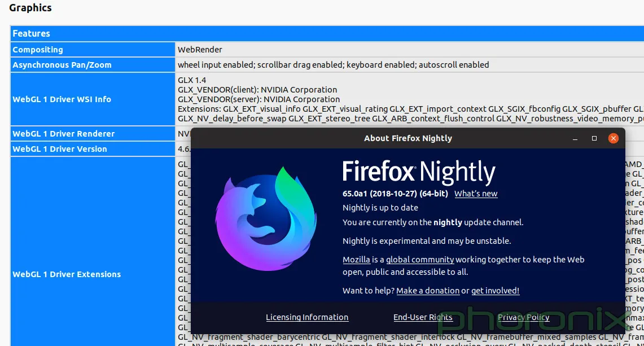Select the GLX 1.4 text line

pos(192,80)
